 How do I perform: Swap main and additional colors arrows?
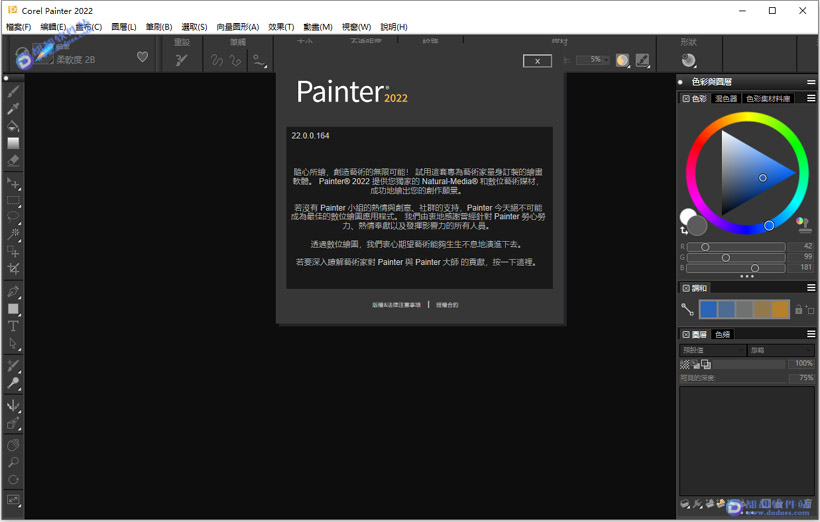pos(684,231)
